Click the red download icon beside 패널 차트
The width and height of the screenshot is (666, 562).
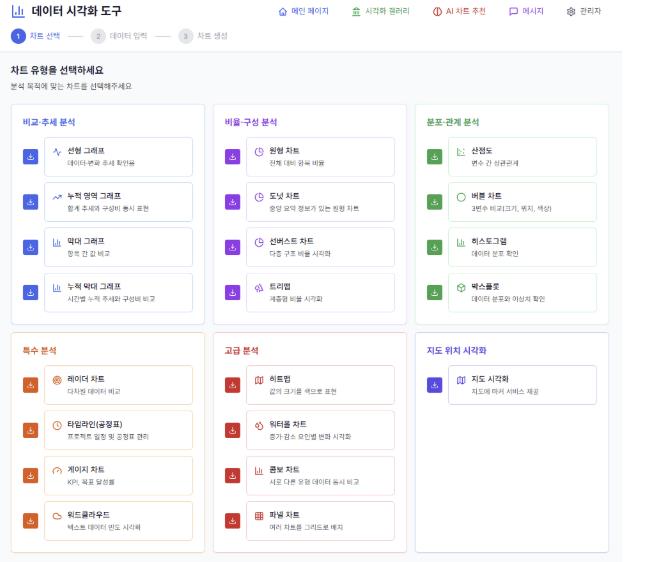pos(232,520)
